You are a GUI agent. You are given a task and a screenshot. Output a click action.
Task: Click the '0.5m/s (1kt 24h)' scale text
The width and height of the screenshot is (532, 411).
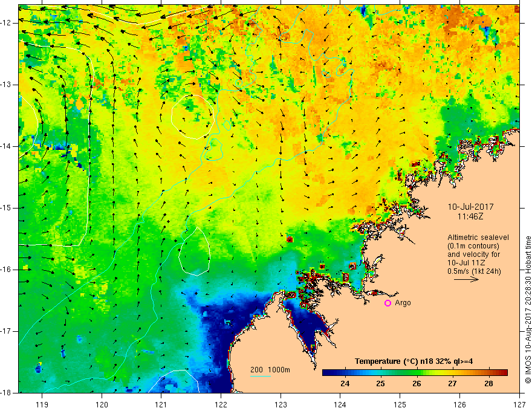[x=474, y=271]
